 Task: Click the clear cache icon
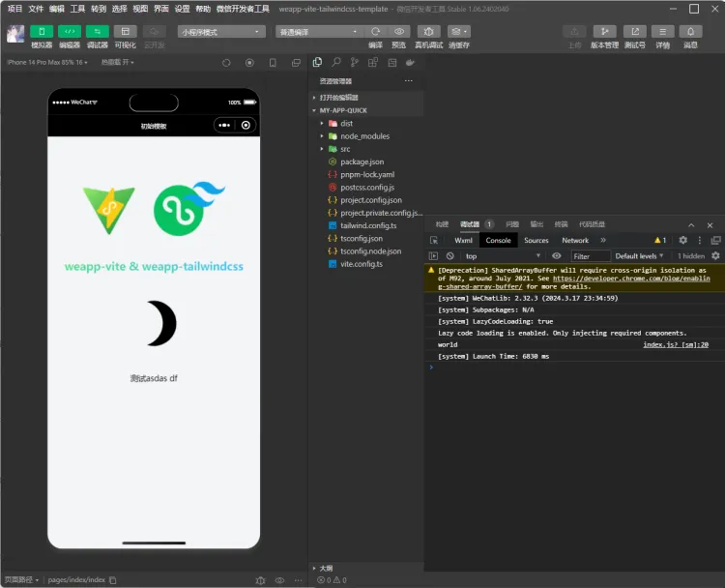(459, 32)
